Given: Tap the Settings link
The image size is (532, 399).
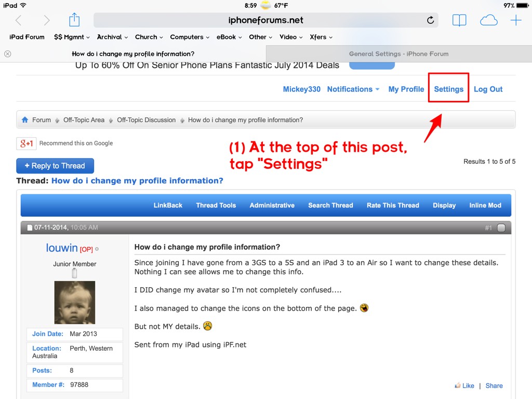Looking at the screenshot, I should pyautogui.click(x=448, y=89).
